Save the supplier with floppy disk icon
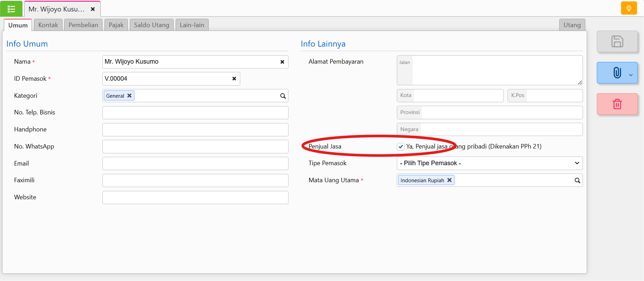The width and height of the screenshot is (644, 281). pyautogui.click(x=617, y=41)
